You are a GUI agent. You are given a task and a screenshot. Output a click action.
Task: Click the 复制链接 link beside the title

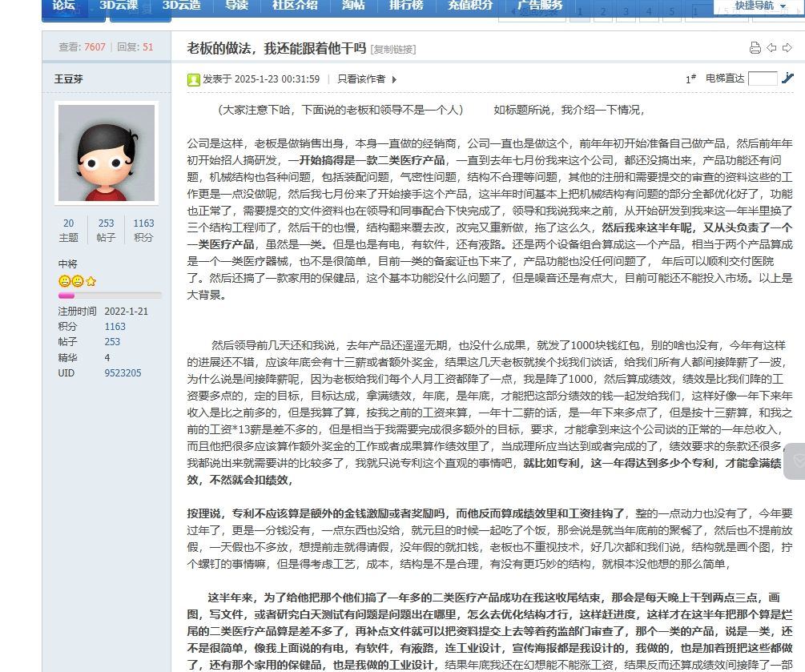click(393, 50)
